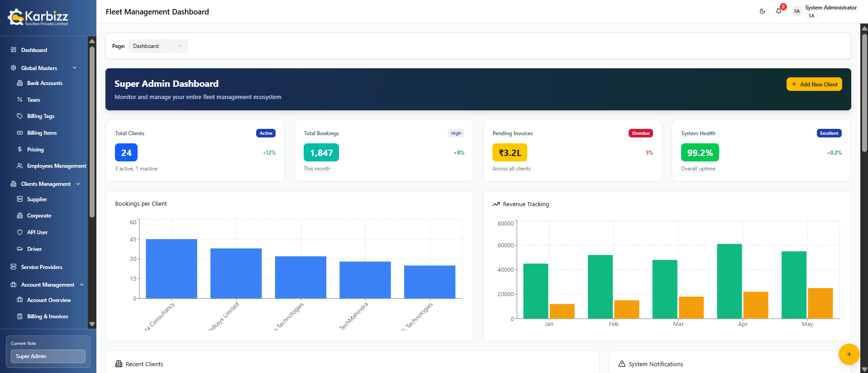
Task: Click the Taxes percent icon
Action: coord(19,99)
